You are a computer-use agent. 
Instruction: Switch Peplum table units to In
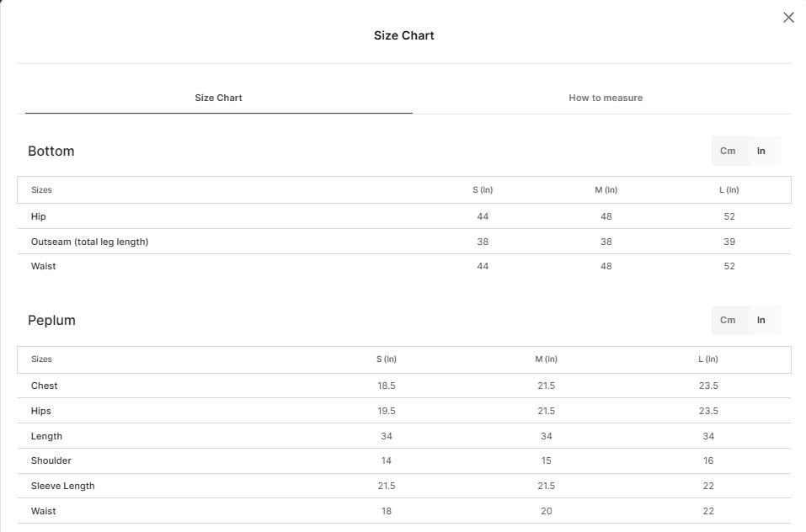[x=761, y=320]
